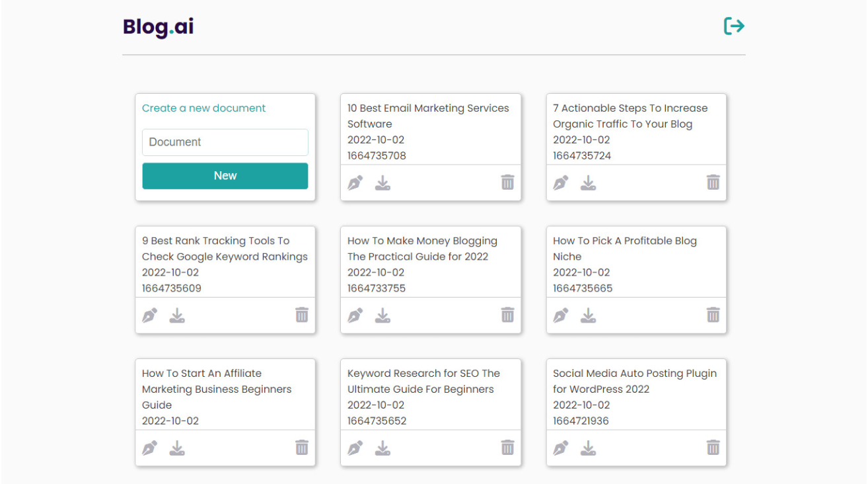Click the Blog.ai logo
The image size is (868, 484).
[159, 27]
